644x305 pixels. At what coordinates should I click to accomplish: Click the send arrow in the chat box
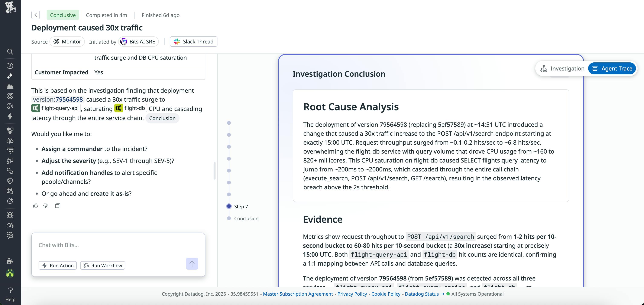pyautogui.click(x=192, y=263)
